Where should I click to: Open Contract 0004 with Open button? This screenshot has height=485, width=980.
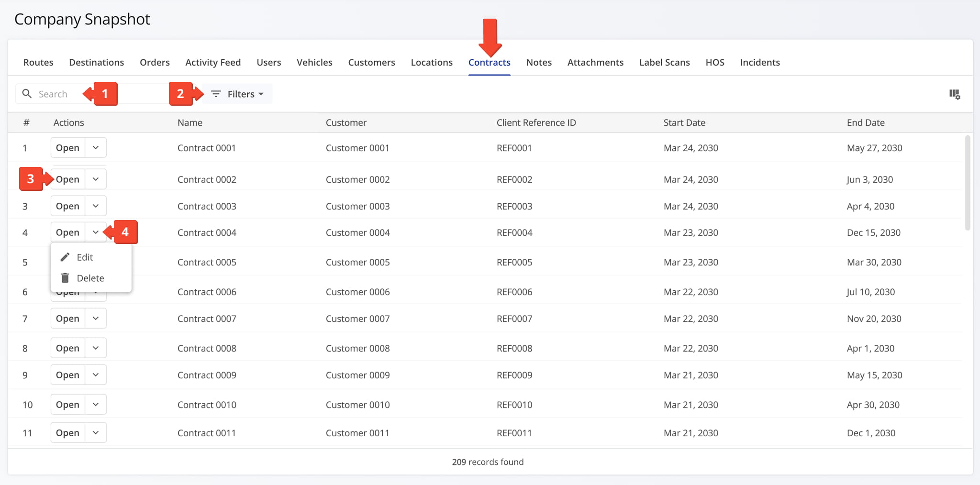coord(68,232)
